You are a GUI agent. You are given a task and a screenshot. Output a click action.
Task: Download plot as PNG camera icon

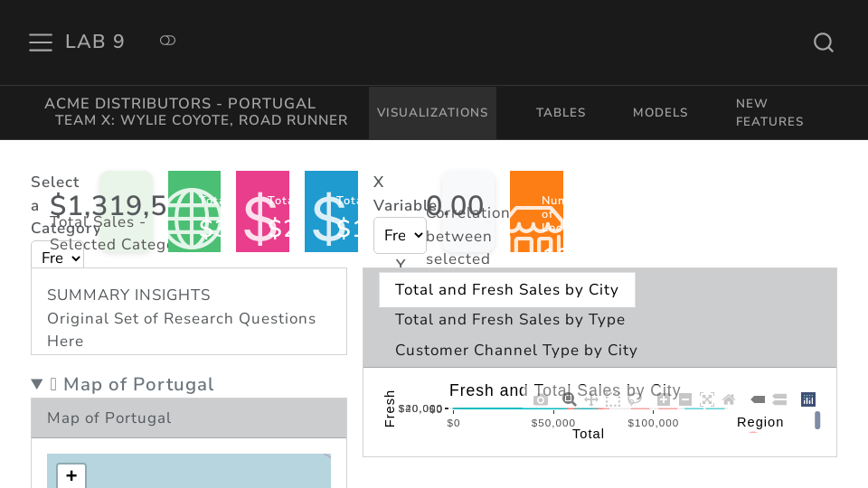[x=541, y=399]
